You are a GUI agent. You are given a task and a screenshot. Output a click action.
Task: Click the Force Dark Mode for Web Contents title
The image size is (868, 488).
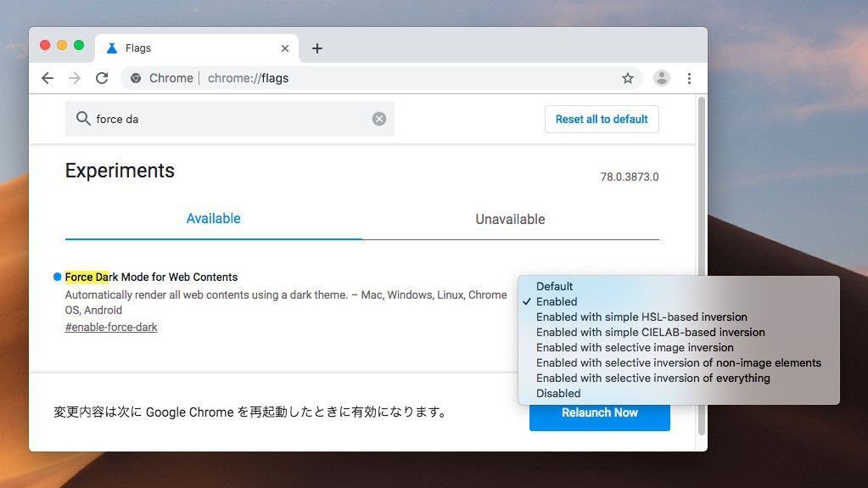(151, 277)
